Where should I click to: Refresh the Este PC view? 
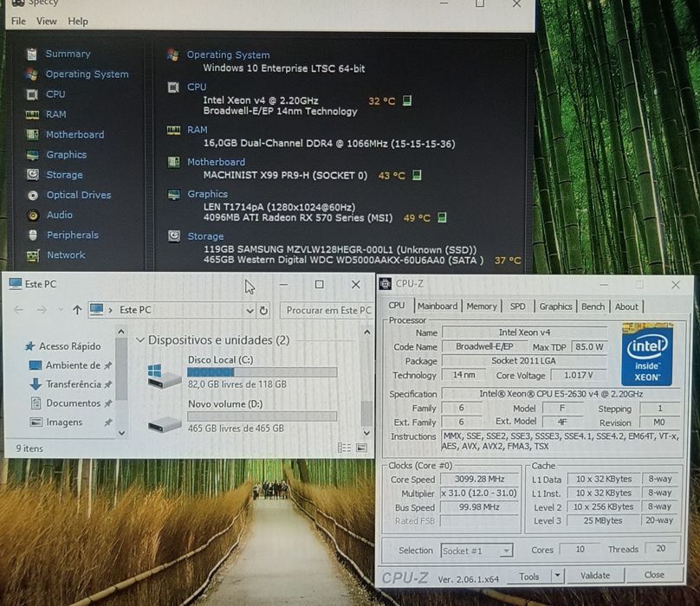coord(263,310)
